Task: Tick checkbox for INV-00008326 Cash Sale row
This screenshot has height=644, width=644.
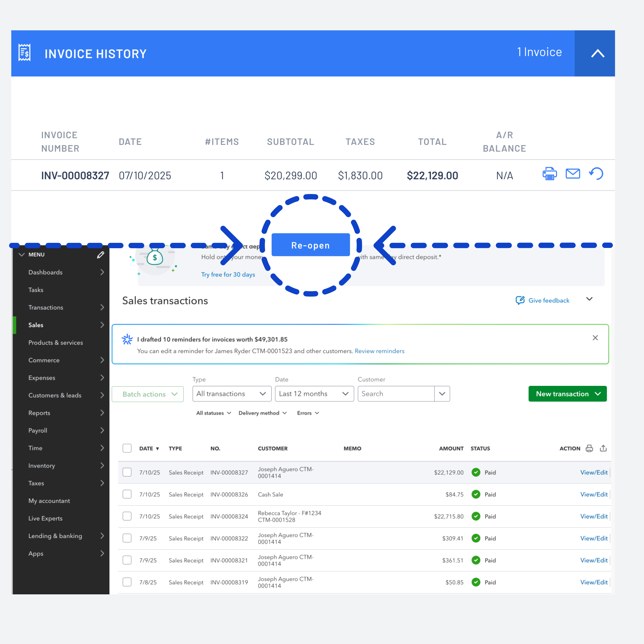Action: tap(127, 494)
